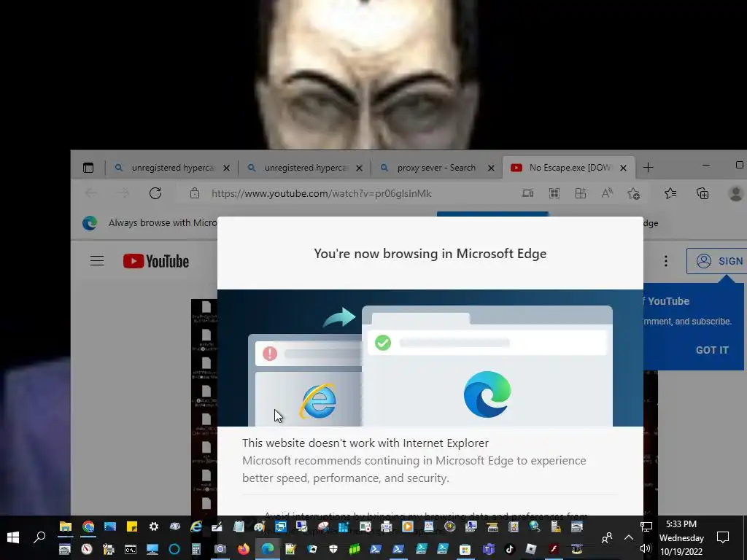Image resolution: width=747 pixels, height=560 pixels.
Task: Add this page to favorites star icon
Action: (x=634, y=193)
